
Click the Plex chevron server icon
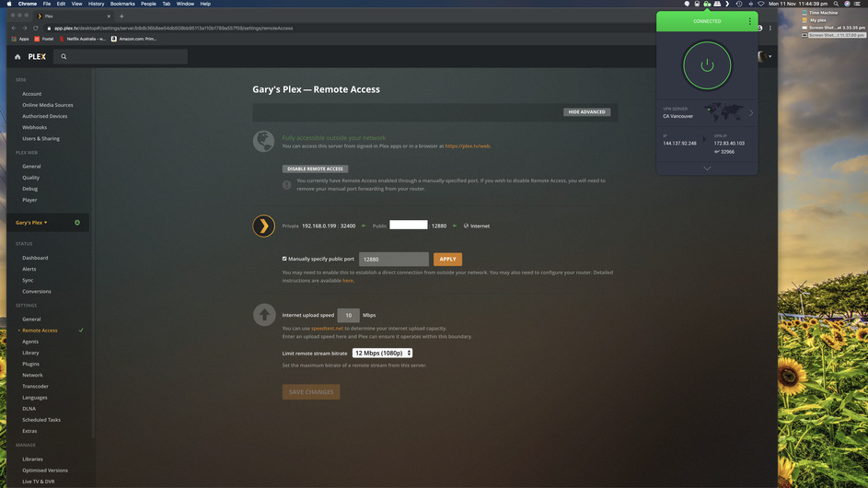point(263,226)
